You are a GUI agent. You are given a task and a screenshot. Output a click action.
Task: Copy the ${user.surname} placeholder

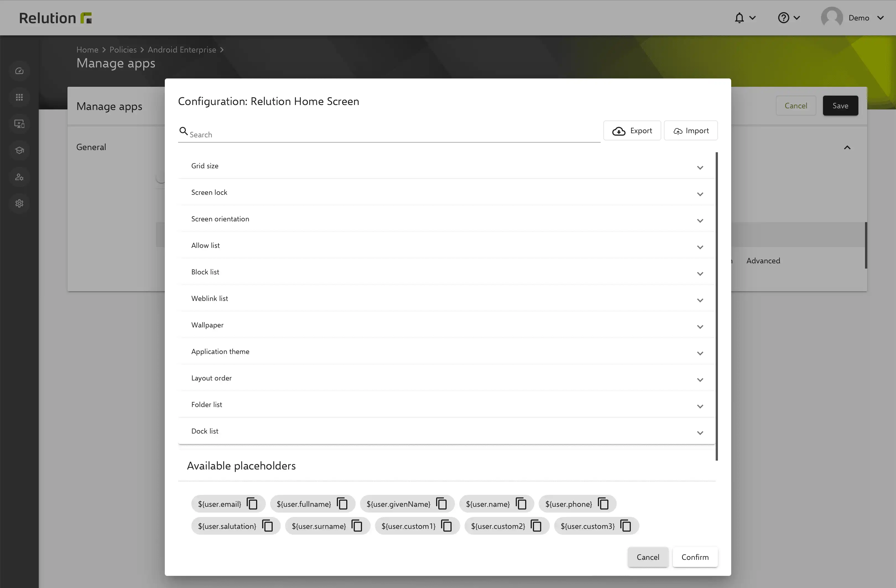357,526
